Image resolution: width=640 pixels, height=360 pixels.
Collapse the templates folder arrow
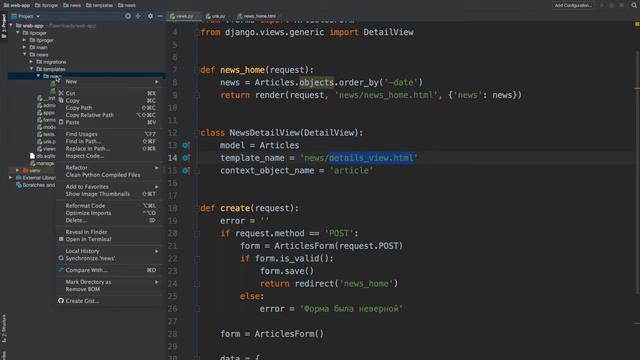click(x=31, y=69)
